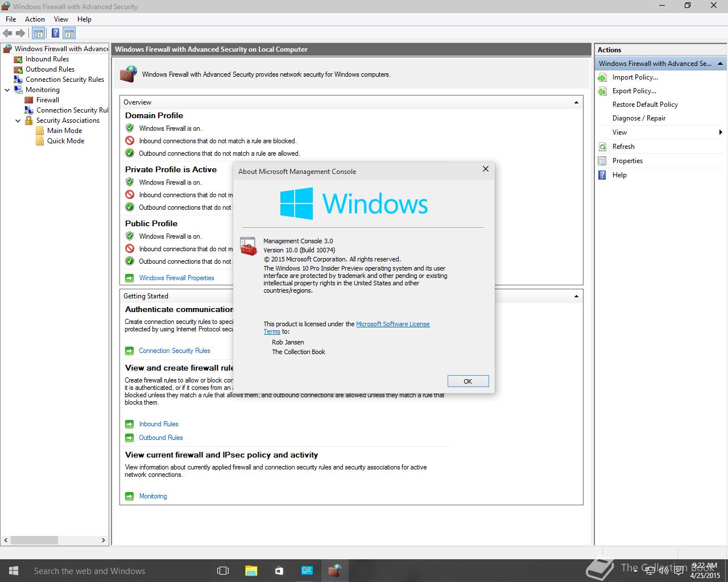
Task: Collapse the Overview section
Action: [576, 102]
